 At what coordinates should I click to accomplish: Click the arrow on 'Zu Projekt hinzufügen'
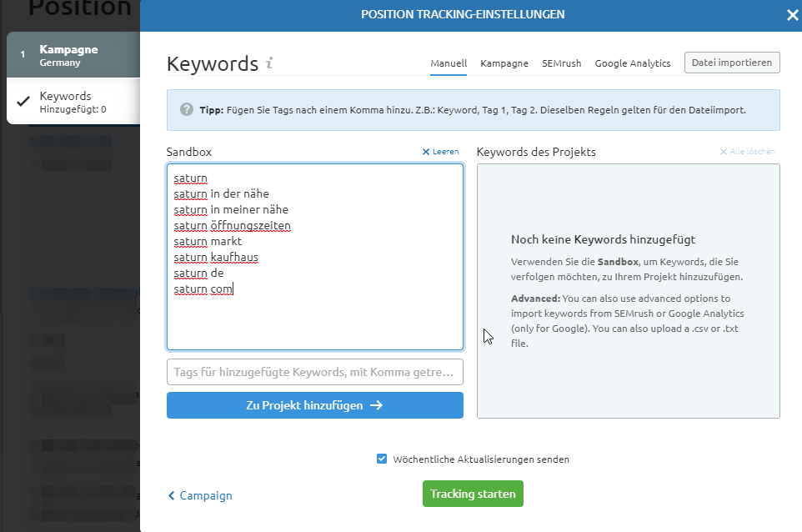pos(377,405)
